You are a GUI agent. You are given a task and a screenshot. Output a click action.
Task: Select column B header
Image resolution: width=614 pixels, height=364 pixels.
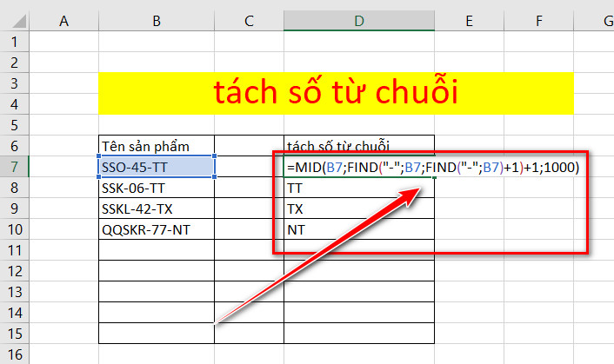[x=157, y=21]
